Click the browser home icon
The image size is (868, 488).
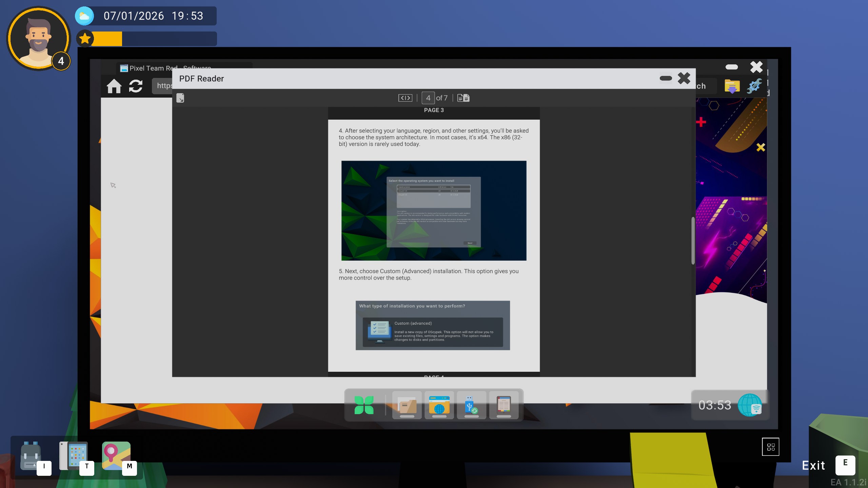pyautogui.click(x=114, y=86)
